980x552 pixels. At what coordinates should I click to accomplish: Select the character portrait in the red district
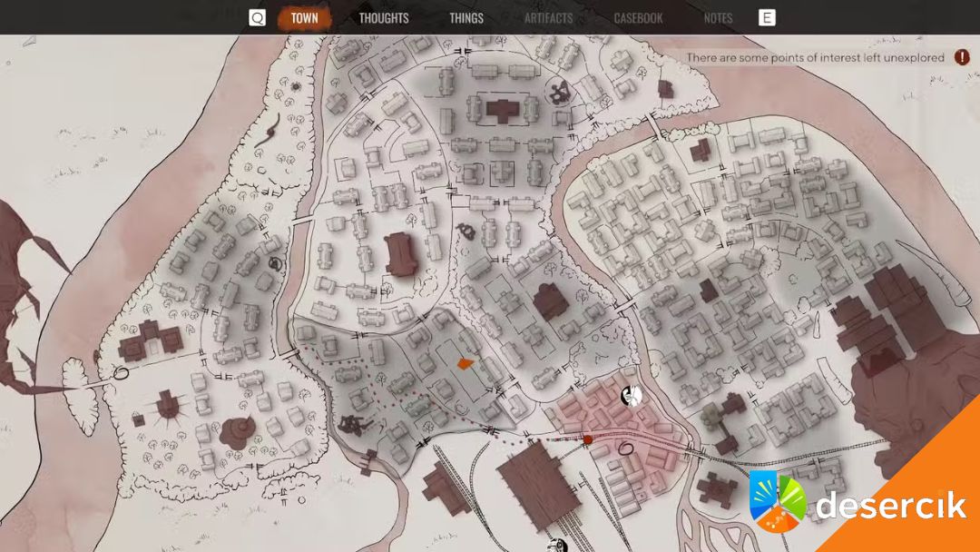[632, 396]
